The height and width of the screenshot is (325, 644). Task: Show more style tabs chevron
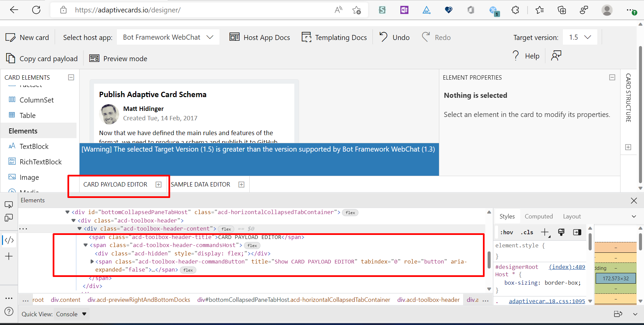pyautogui.click(x=634, y=216)
